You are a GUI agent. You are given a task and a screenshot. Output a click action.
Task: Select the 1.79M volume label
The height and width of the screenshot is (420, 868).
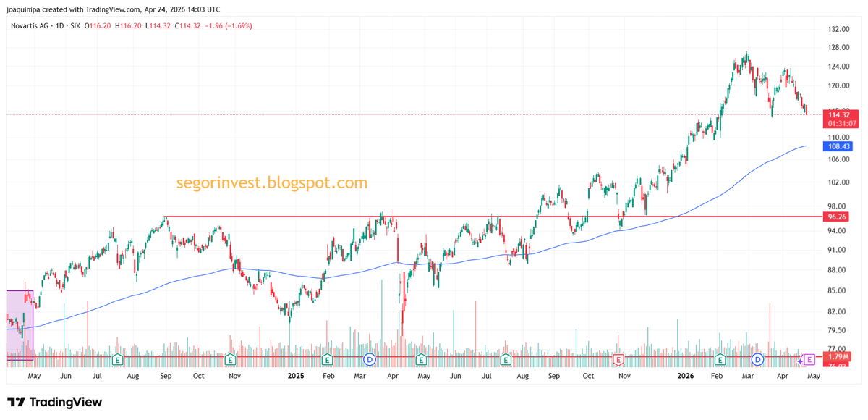click(838, 357)
